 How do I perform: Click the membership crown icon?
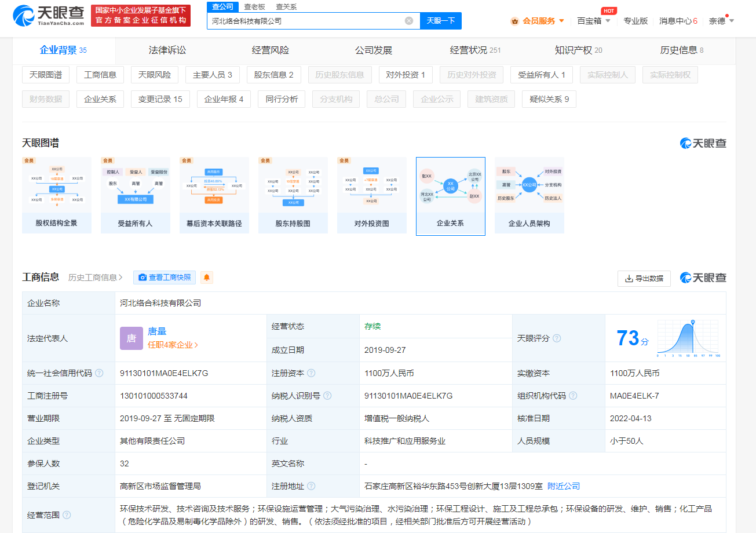click(514, 21)
